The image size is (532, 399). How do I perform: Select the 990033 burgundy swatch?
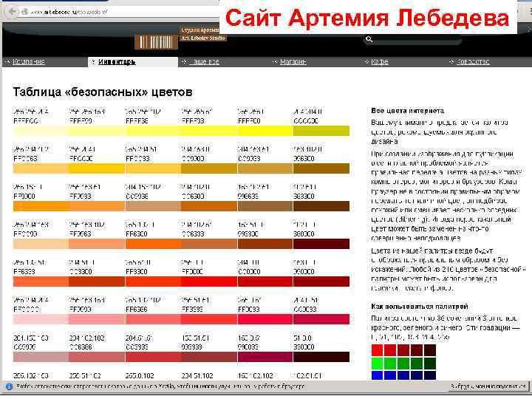point(265,357)
